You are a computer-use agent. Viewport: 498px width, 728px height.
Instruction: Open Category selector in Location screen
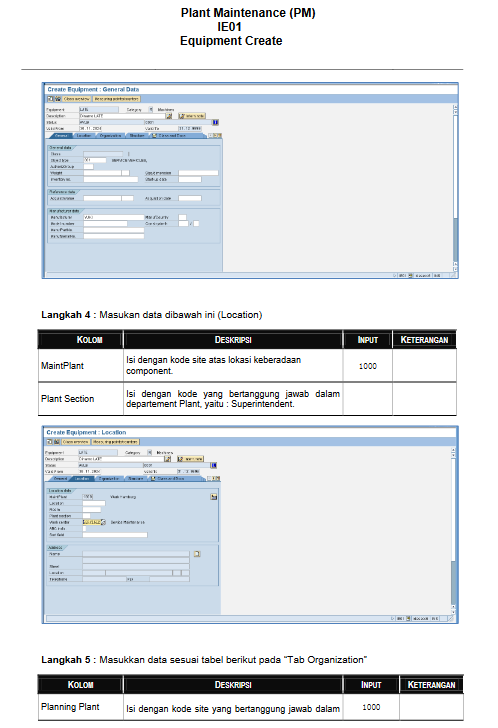[149, 452]
